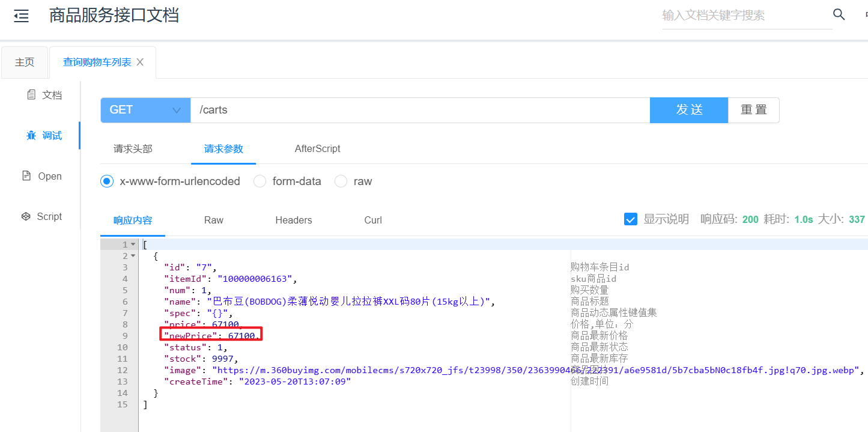Image resolution: width=868 pixels, height=432 pixels.
Task: Click the 创建时间 description
Action: (x=590, y=382)
